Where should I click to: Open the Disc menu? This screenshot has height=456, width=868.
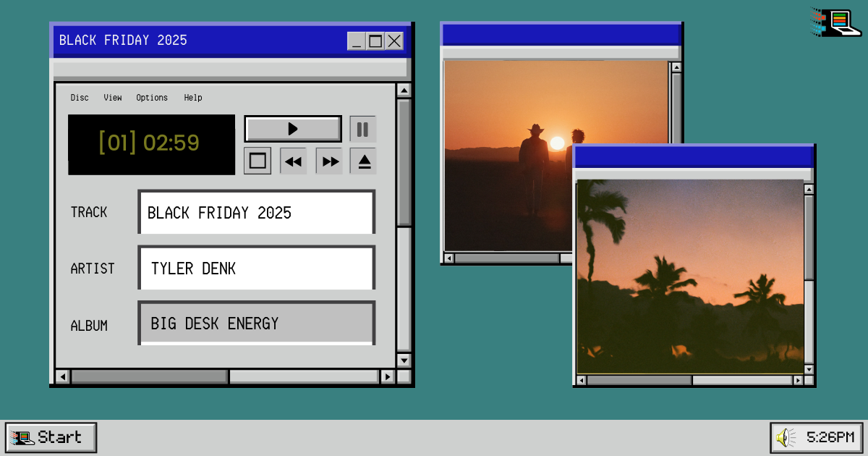coord(80,98)
